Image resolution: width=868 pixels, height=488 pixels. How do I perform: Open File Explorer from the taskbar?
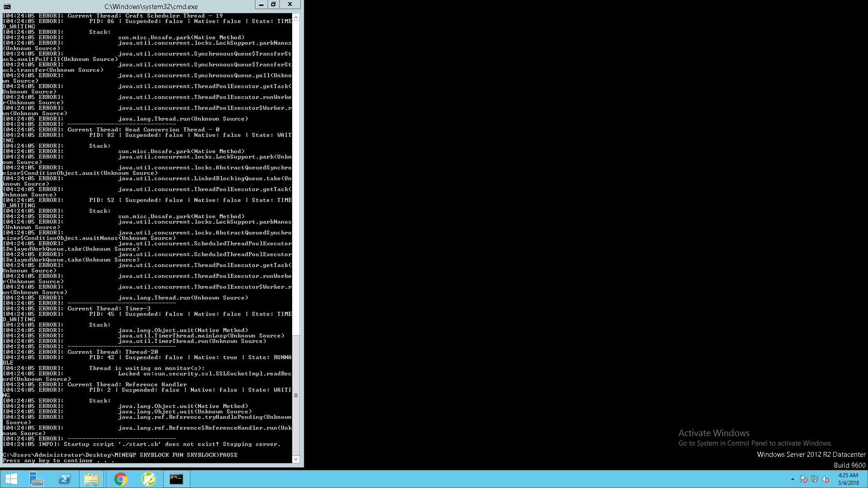[x=91, y=479]
